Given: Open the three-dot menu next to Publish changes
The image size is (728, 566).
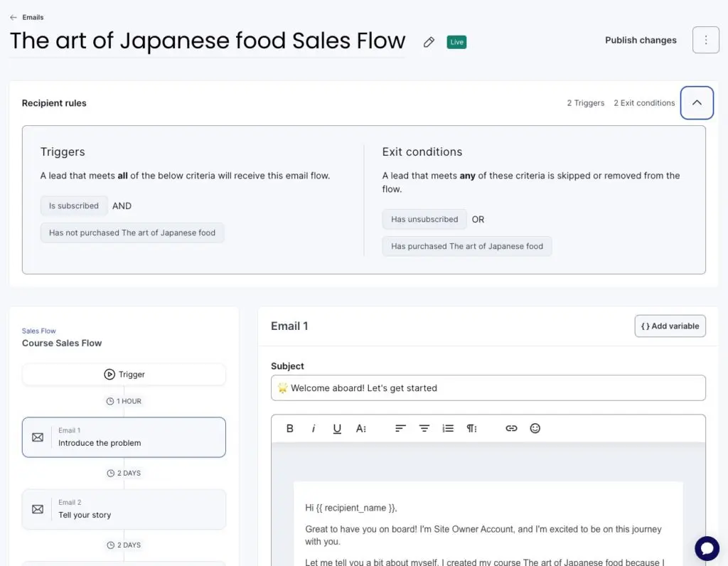Looking at the screenshot, I should [x=705, y=40].
